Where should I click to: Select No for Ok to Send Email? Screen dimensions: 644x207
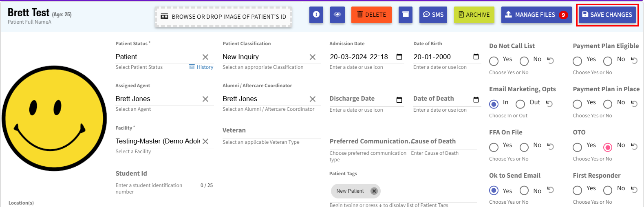click(x=524, y=191)
